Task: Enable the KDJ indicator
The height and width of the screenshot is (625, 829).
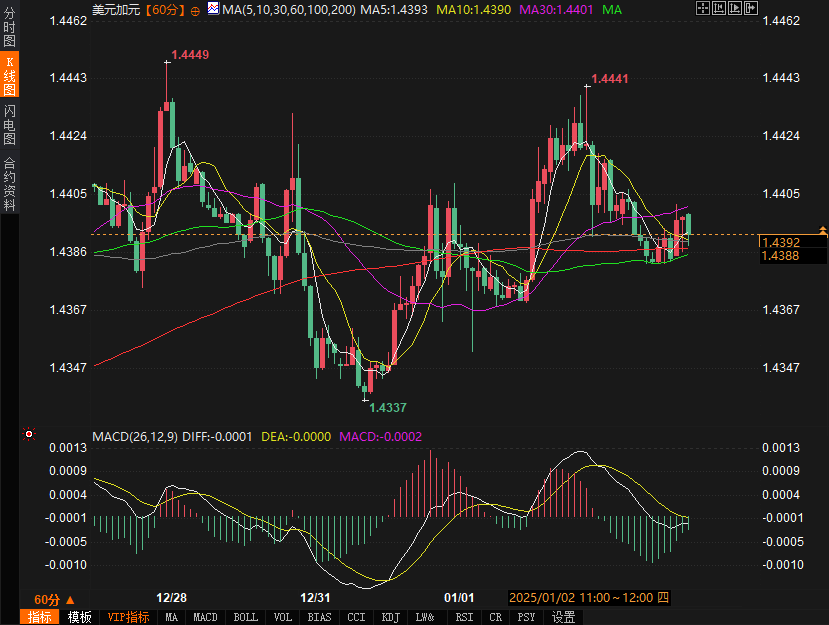Action: pos(390,617)
